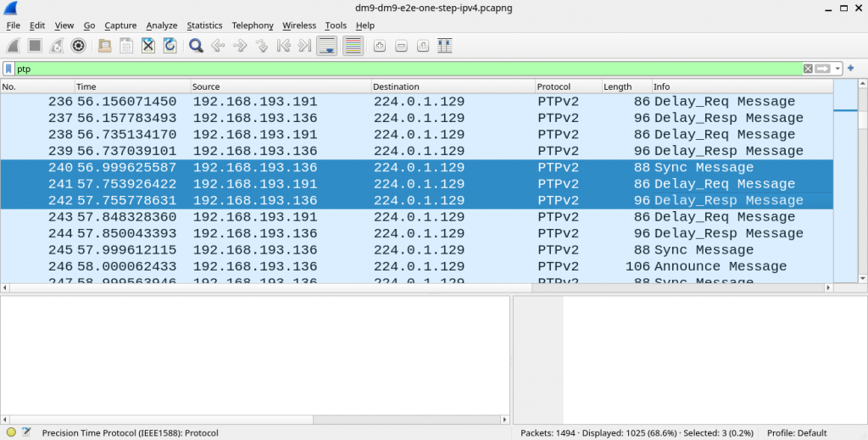Click the packet list minimap
This screenshot has width=868, height=440.
point(845,181)
